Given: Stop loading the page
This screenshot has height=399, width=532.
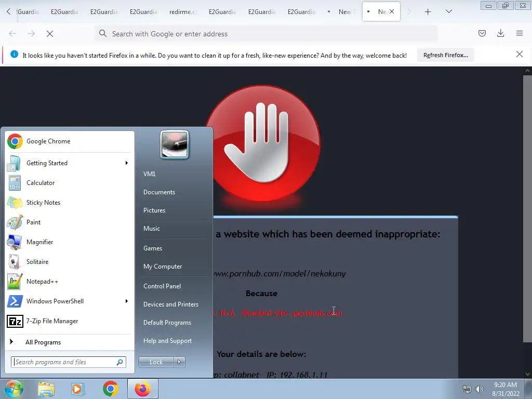Looking at the screenshot, I should coord(50,34).
